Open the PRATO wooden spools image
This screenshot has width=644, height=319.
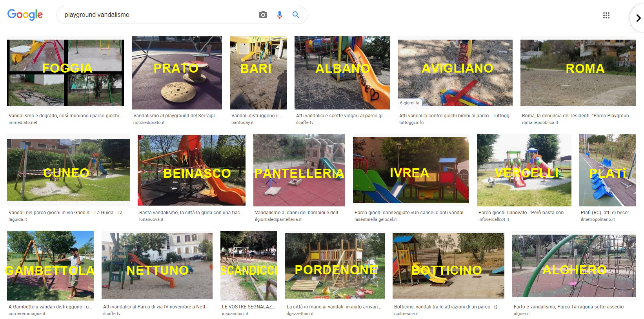tap(176, 73)
